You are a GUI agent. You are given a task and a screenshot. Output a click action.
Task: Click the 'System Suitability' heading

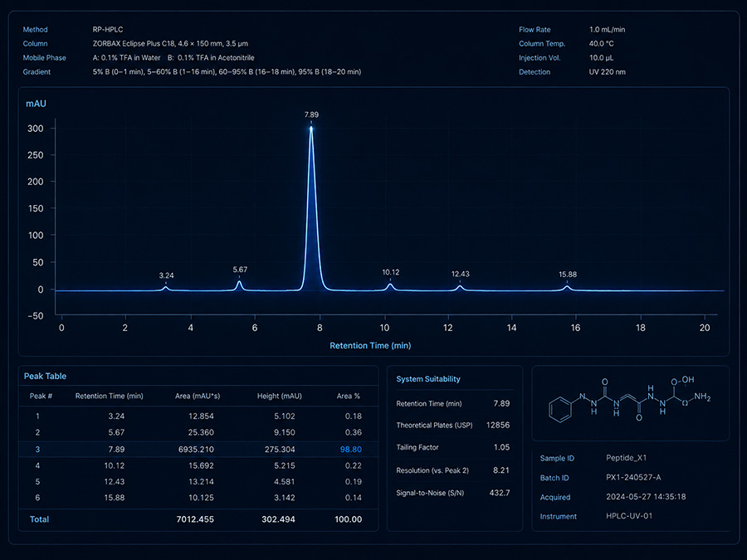pos(428,379)
